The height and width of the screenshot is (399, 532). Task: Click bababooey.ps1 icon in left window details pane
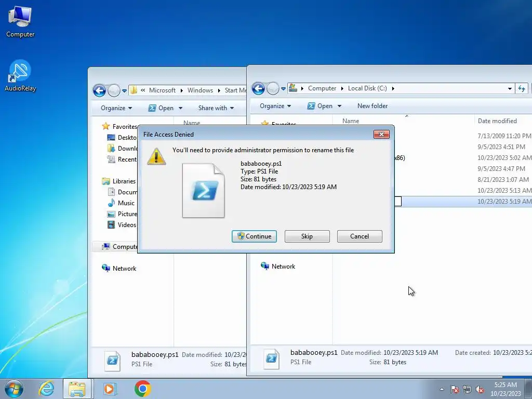pyautogui.click(x=113, y=361)
